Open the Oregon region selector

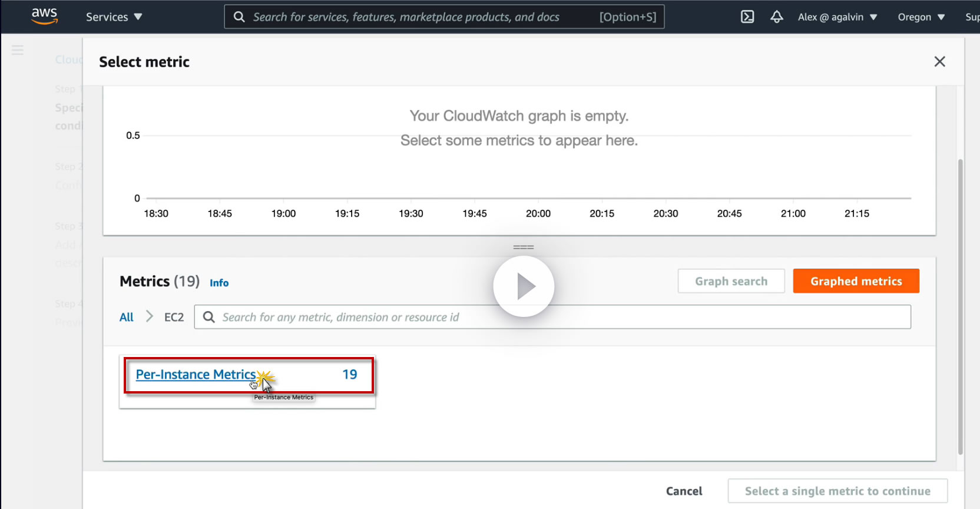click(x=921, y=17)
